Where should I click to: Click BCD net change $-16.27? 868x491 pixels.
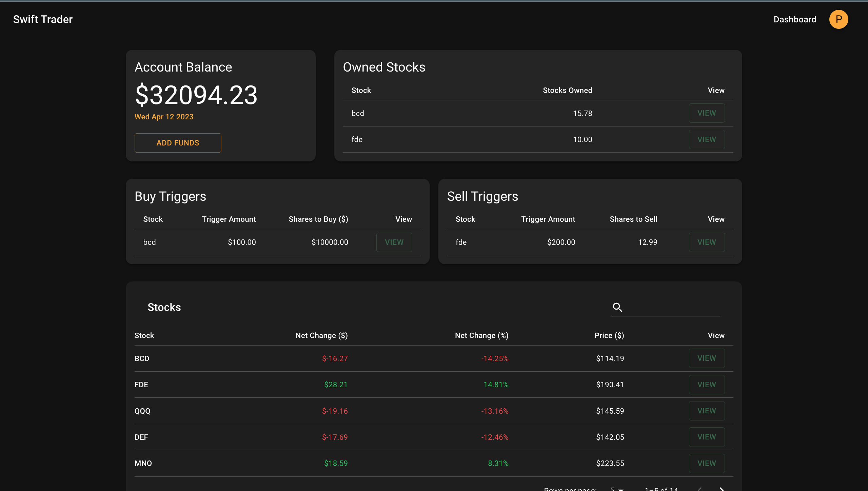335,358
